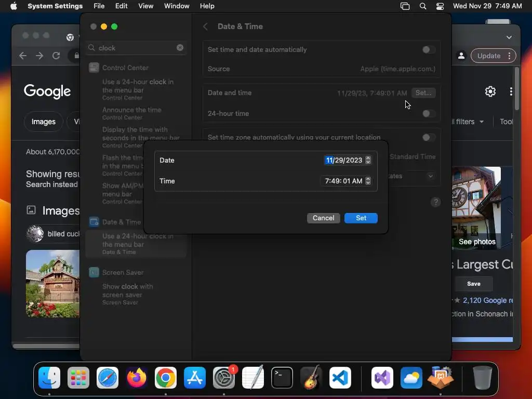
Task: Click the clock search field
Action: (x=136, y=48)
